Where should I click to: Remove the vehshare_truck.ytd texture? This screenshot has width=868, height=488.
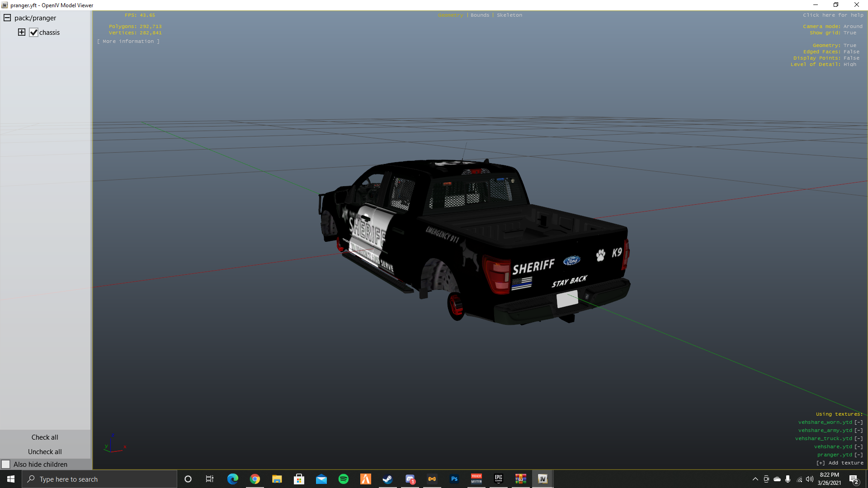point(858,438)
